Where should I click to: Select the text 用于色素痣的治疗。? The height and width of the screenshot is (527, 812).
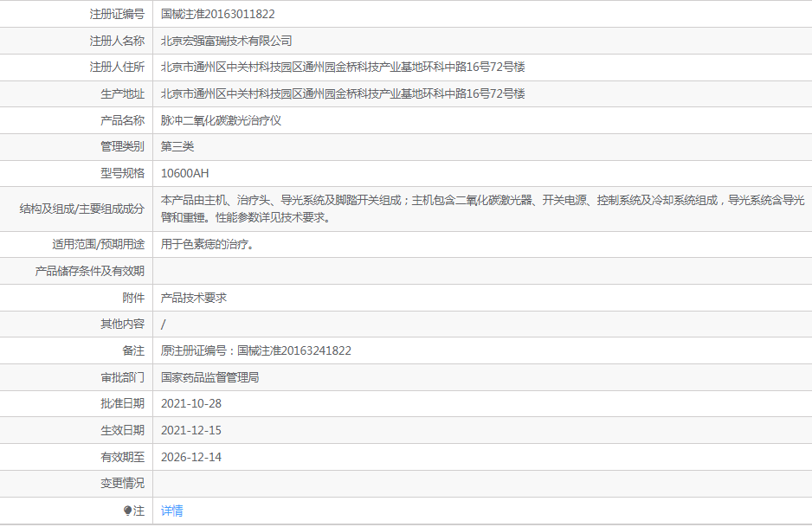point(207,244)
